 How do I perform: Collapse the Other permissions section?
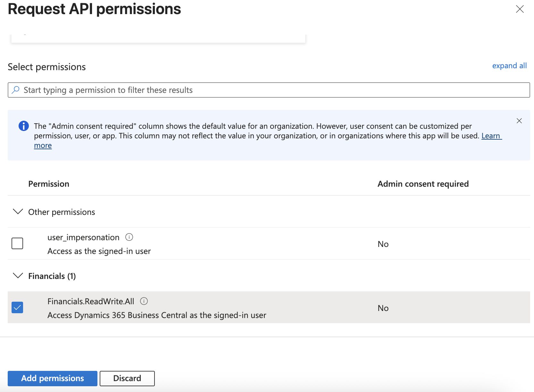click(x=18, y=212)
